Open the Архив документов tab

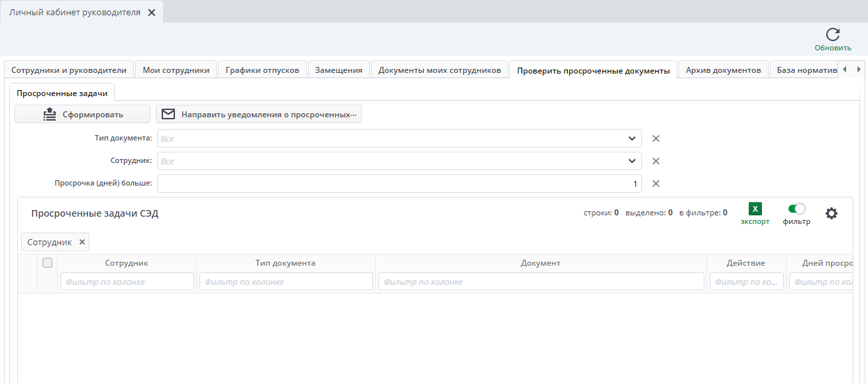(723, 70)
